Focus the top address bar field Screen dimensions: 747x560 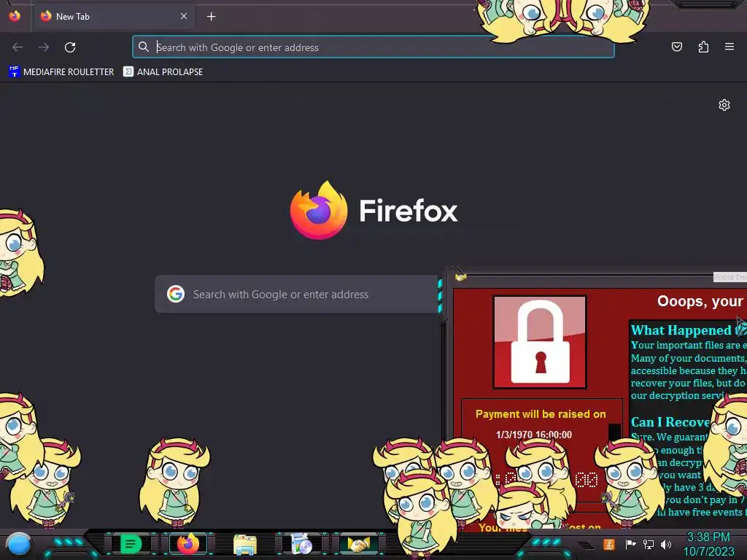(x=373, y=47)
